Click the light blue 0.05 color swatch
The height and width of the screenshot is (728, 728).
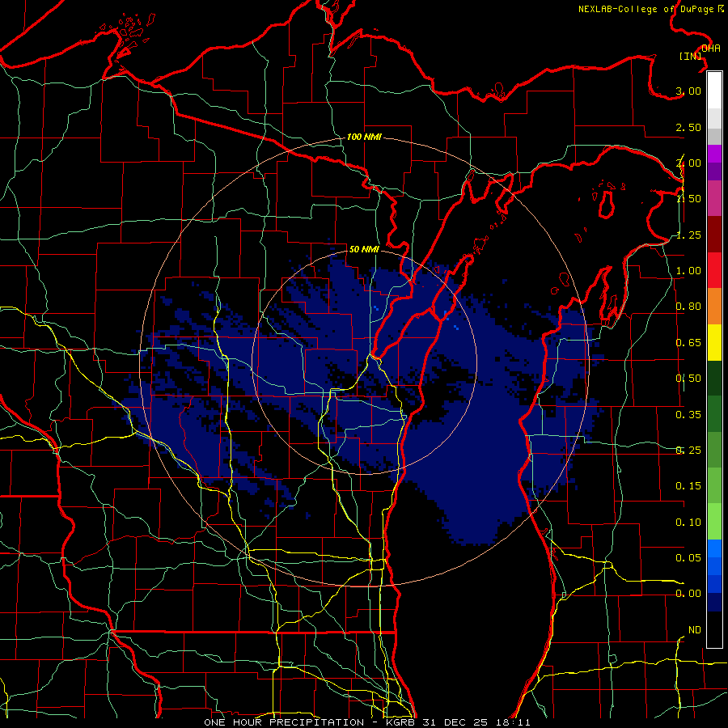tap(714, 548)
